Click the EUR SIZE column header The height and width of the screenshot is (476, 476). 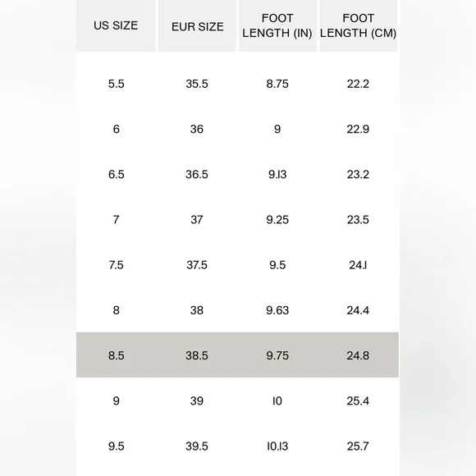pyautogui.click(x=197, y=25)
